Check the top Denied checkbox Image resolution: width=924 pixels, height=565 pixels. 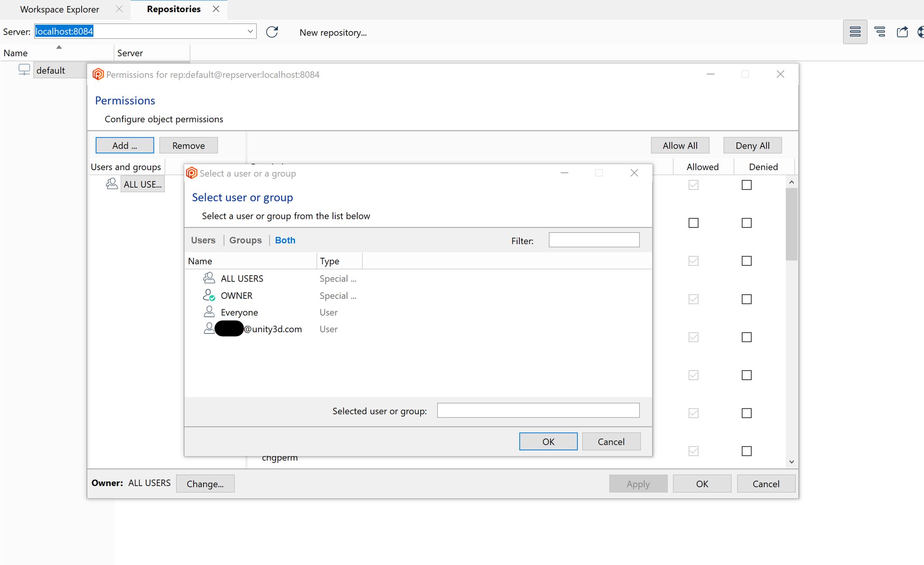tap(746, 185)
